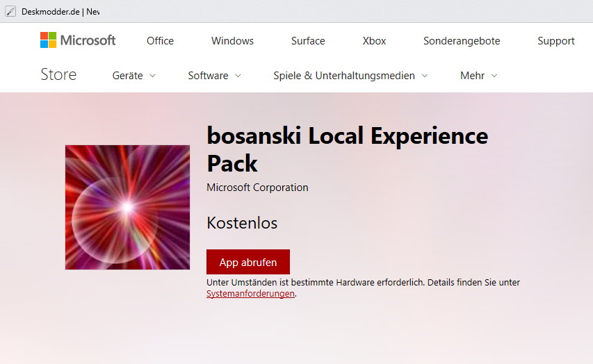
Task: Expand the Geräte dropdown chevron
Action: (x=152, y=76)
